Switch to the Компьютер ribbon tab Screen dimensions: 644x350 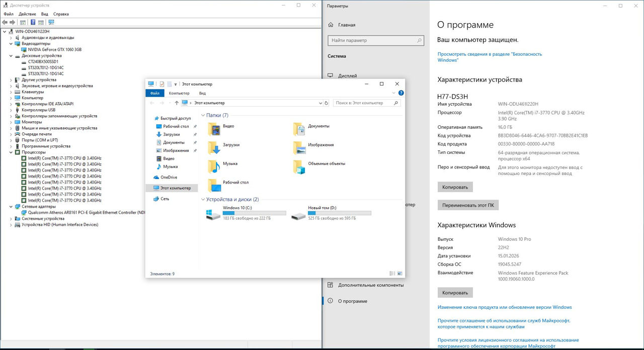tap(179, 93)
